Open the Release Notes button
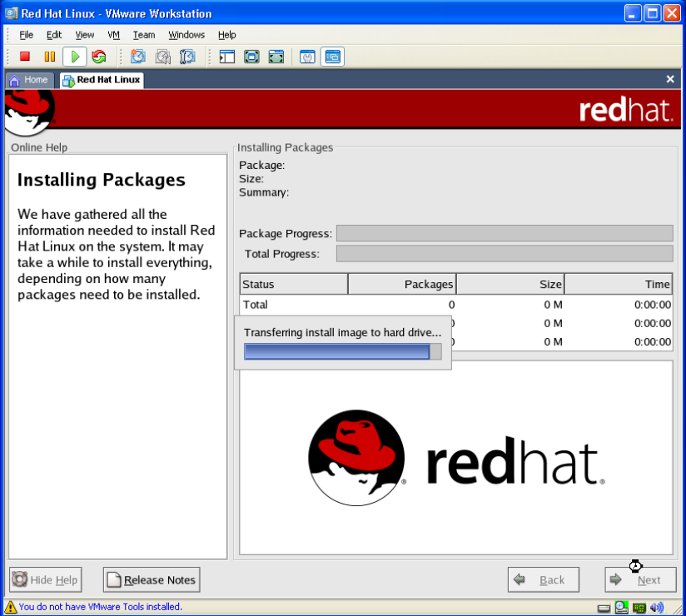Image resolution: width=686 pixels, height=616 pixels. (151, 580)
